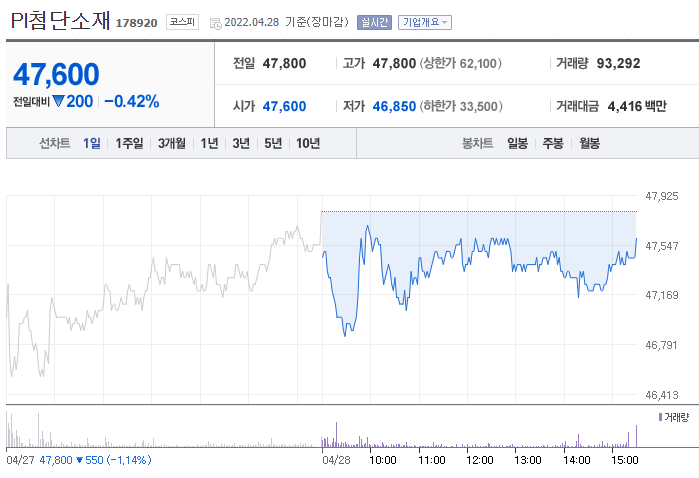Open the 기업개요 dropdown

(424, 22)
